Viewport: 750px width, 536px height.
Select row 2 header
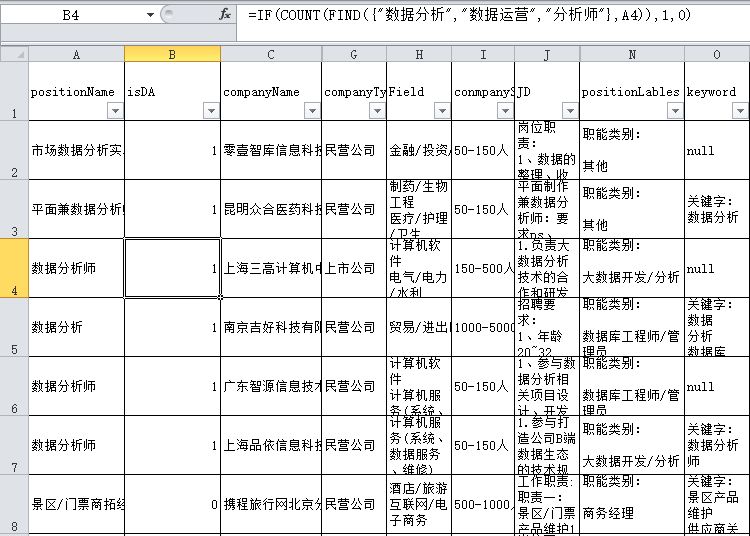[x=14, y=150]
